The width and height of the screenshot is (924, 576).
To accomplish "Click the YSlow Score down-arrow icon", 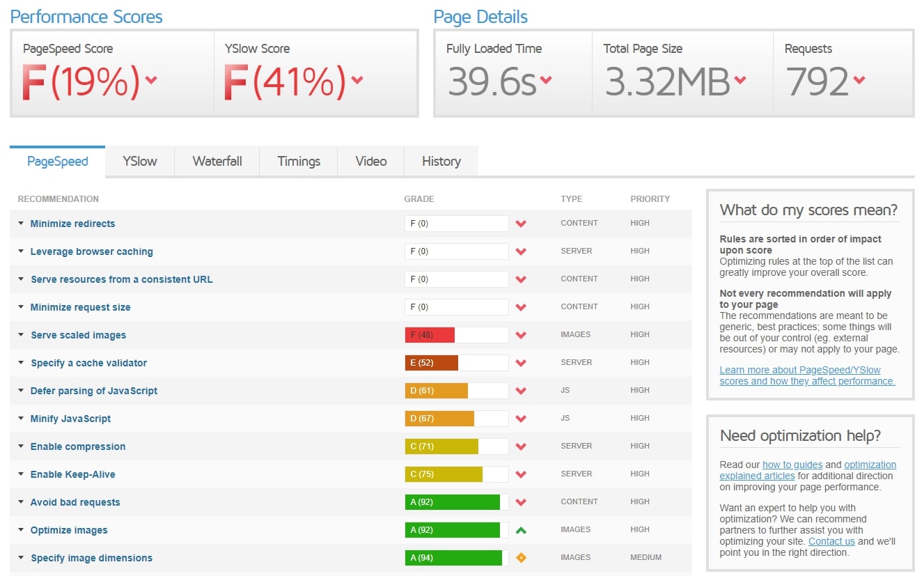I will [357, 79].
